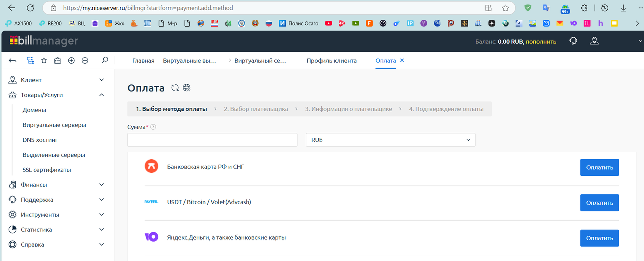Image resolution: width=644 pixels, height=261 pixels.
Task: Open browser downloads icon
Action: tap(623, 8)
